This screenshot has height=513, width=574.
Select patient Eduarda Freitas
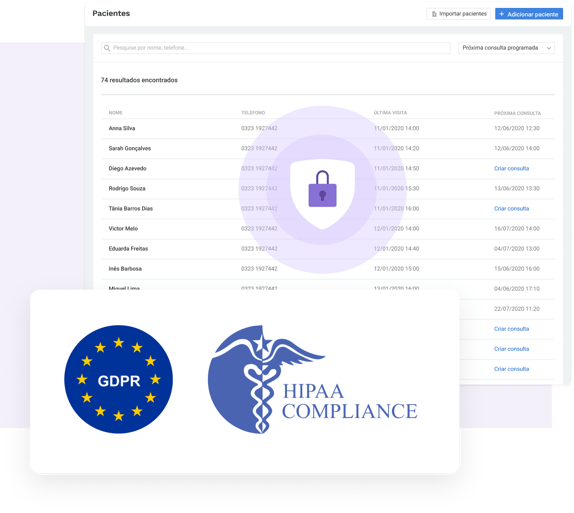(128, 249)
